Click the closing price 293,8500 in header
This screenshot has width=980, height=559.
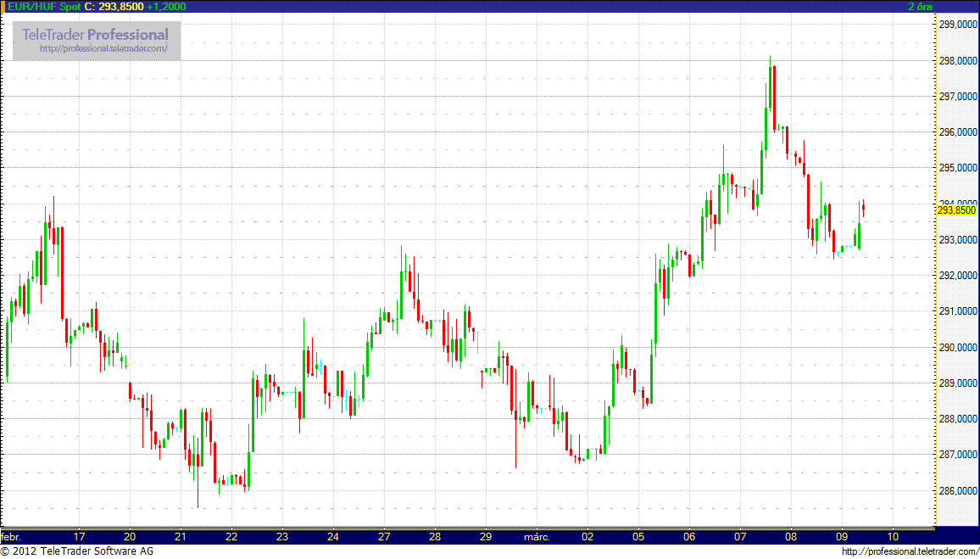tap(121, 6)
